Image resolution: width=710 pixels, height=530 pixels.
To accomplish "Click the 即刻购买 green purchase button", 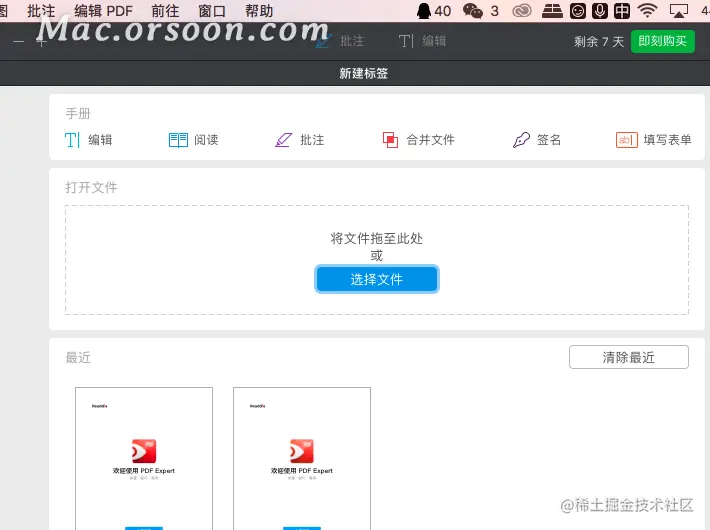I will pyautogui.click(x=662, y=42).
